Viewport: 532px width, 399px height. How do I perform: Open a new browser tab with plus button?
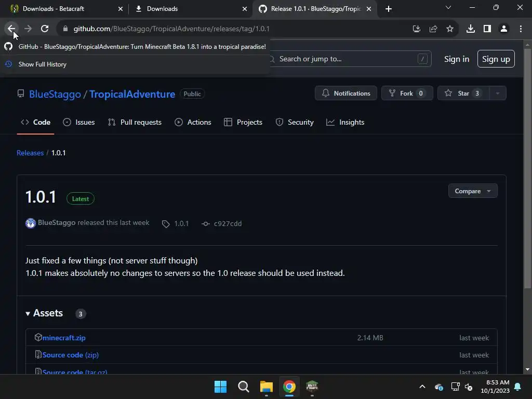click(389, 9)
